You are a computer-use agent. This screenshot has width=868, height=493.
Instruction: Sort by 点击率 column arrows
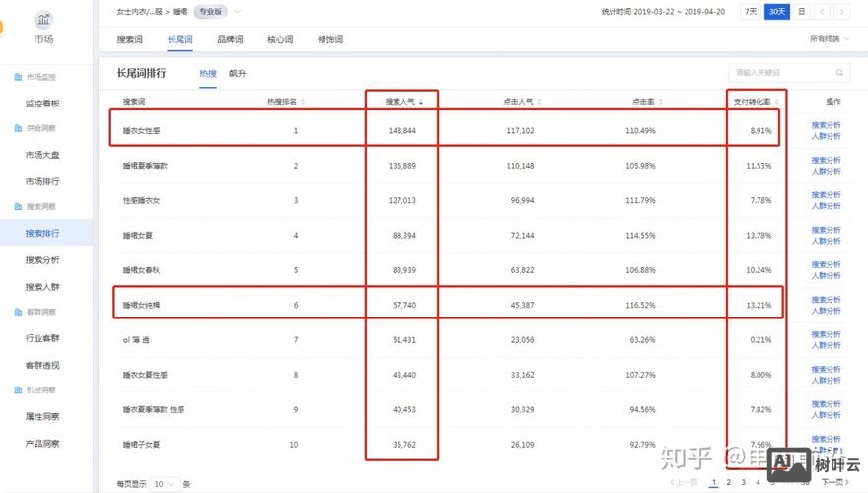tap(661, 102)
